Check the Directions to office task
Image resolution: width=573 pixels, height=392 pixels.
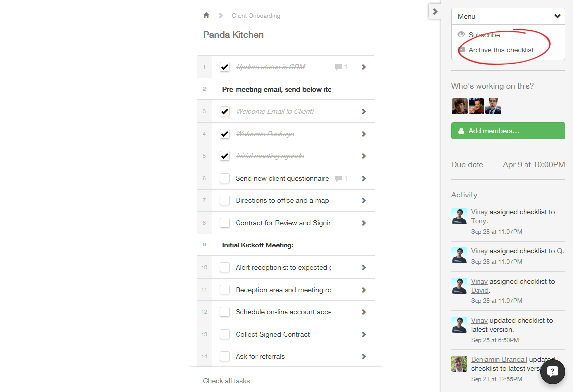click(225, 200)
